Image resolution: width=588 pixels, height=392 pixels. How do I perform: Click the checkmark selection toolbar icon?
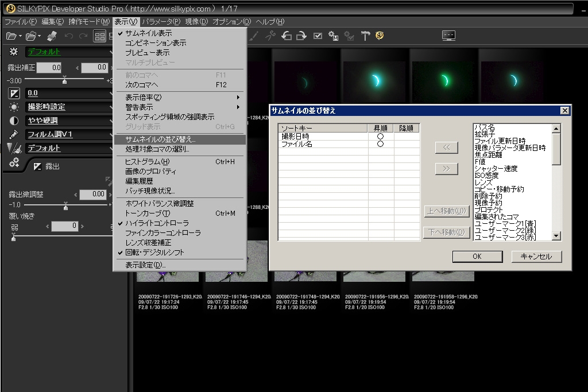click(x=318, y=36)
